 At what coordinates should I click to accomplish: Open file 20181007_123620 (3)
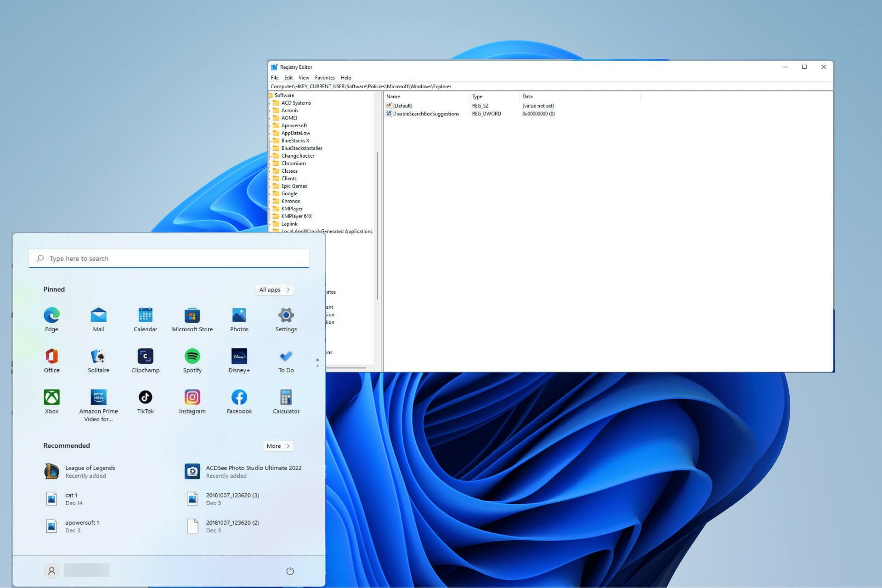coord(223,499)
